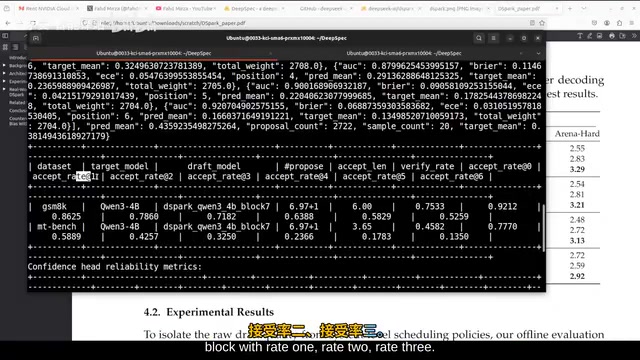Open the terminal search icon
Viewport: 640px width, 360px height.
coord(479,38)
